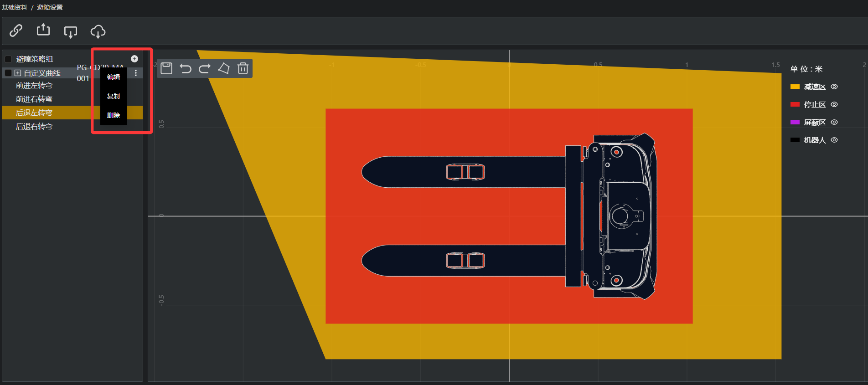Collapse the 自定义曲线 tree node
868x385 pixels.
18,73
